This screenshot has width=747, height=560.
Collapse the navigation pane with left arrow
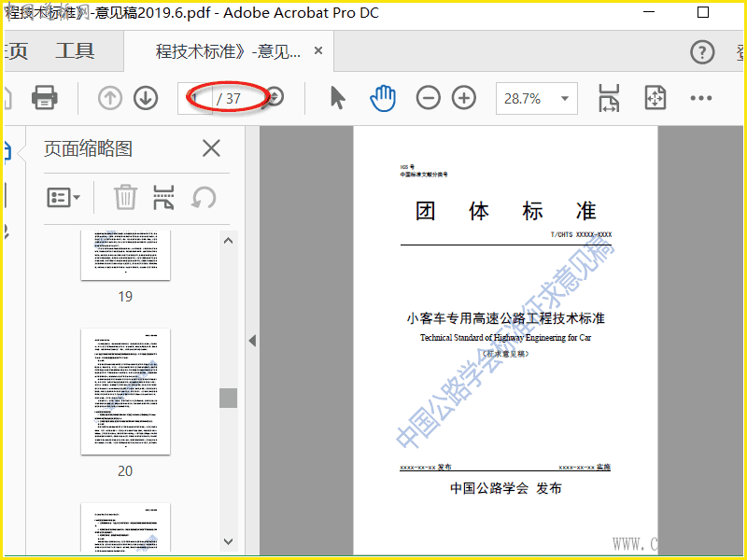[x=252, y=341]
